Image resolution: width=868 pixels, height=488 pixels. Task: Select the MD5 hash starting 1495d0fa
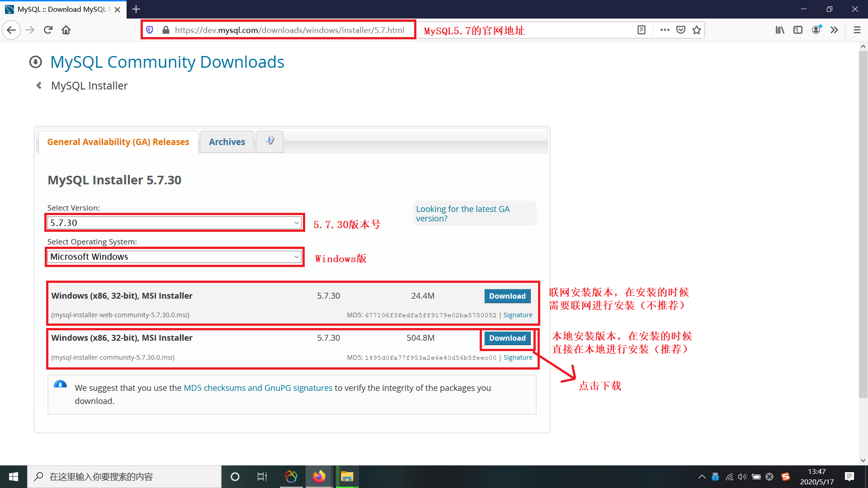[x=430, y=357]
